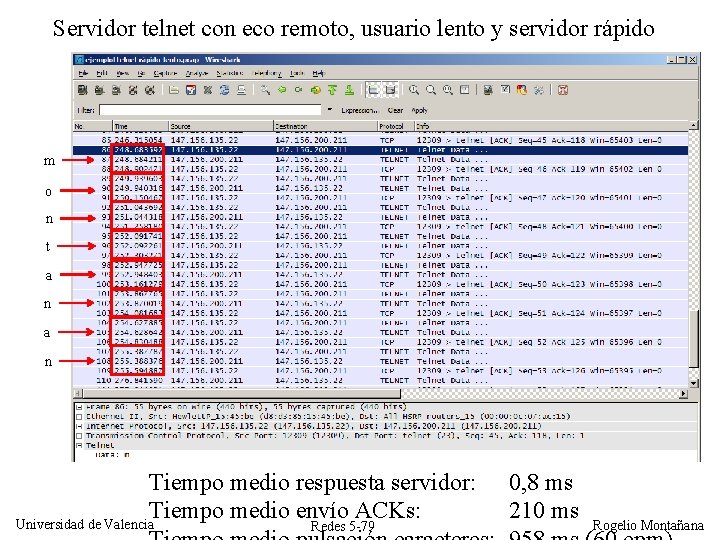Jump to first packet icon
This screenshot has height=540, width=720.
332,90
